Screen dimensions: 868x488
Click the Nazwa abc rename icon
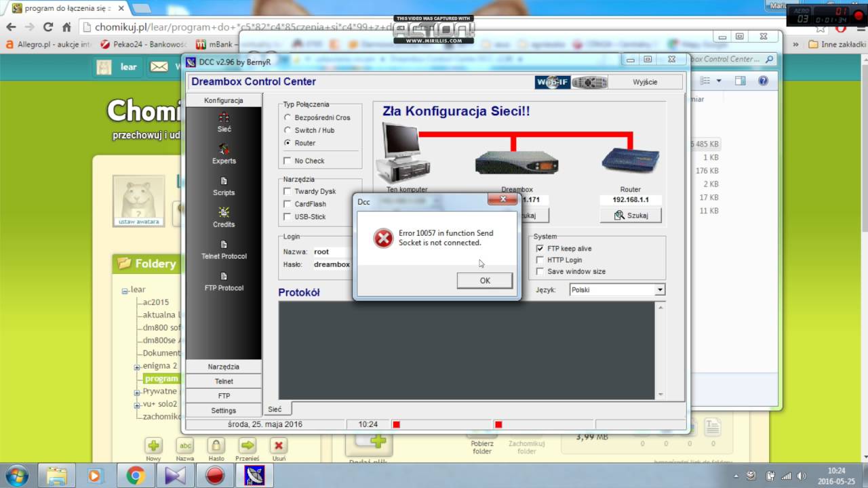pos(185,445)
